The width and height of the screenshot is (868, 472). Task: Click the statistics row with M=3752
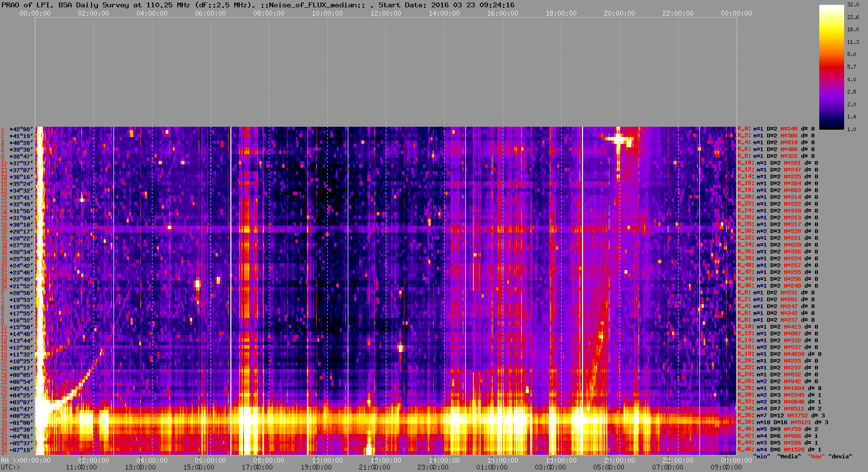782,416
